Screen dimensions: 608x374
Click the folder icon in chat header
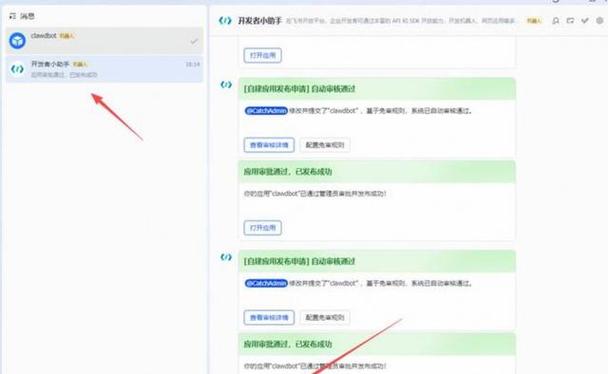coord(570,21)
